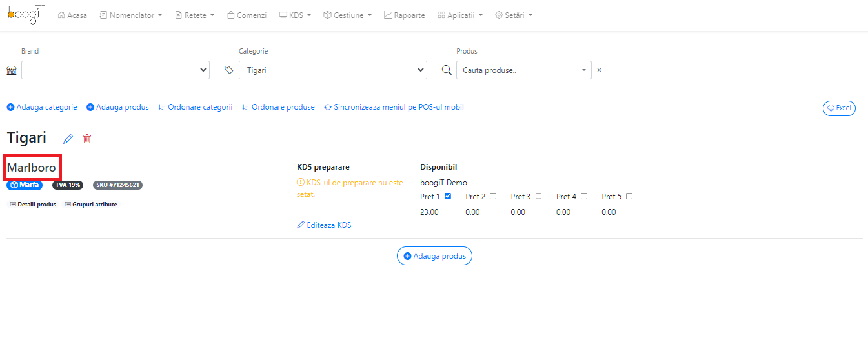Open the Rapoarte menu item
Image resolution: width=868 pixels, height=340 pixels.
click(x=405, y=15)
